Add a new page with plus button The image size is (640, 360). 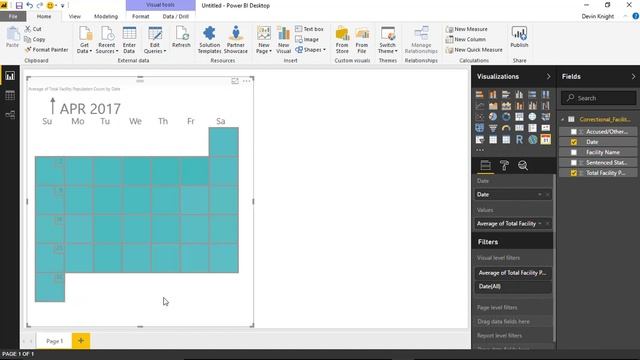(81, 340)
